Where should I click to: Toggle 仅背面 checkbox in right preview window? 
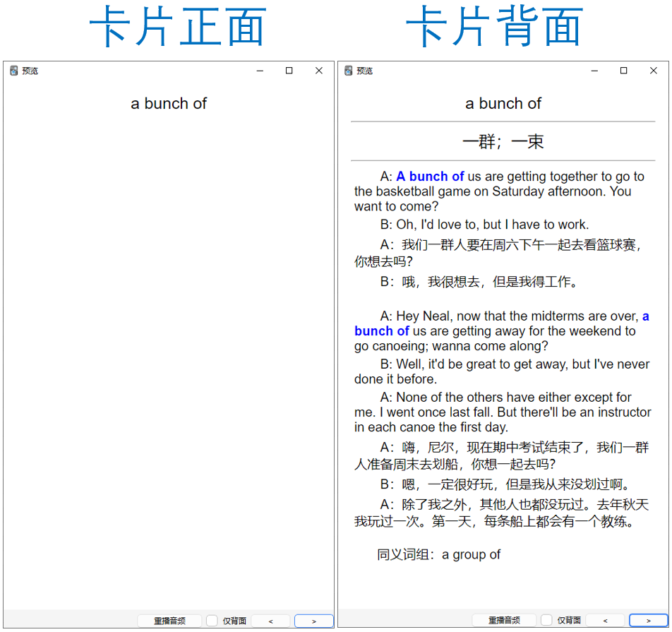(546, 620)
